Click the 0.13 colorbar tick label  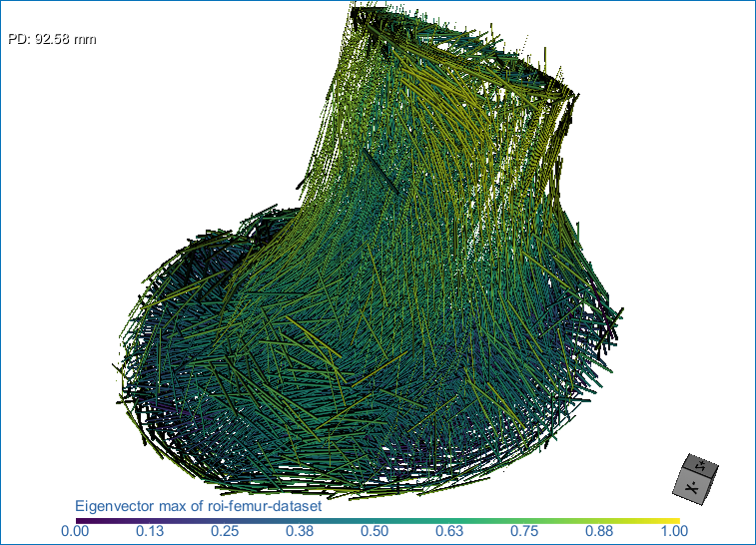coord(150,531)
